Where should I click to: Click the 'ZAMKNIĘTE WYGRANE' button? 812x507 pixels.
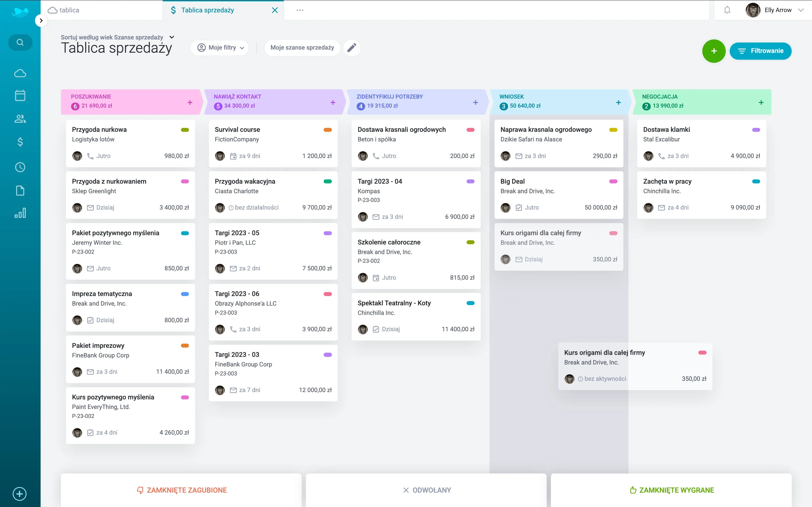click(x=672, y=490)
